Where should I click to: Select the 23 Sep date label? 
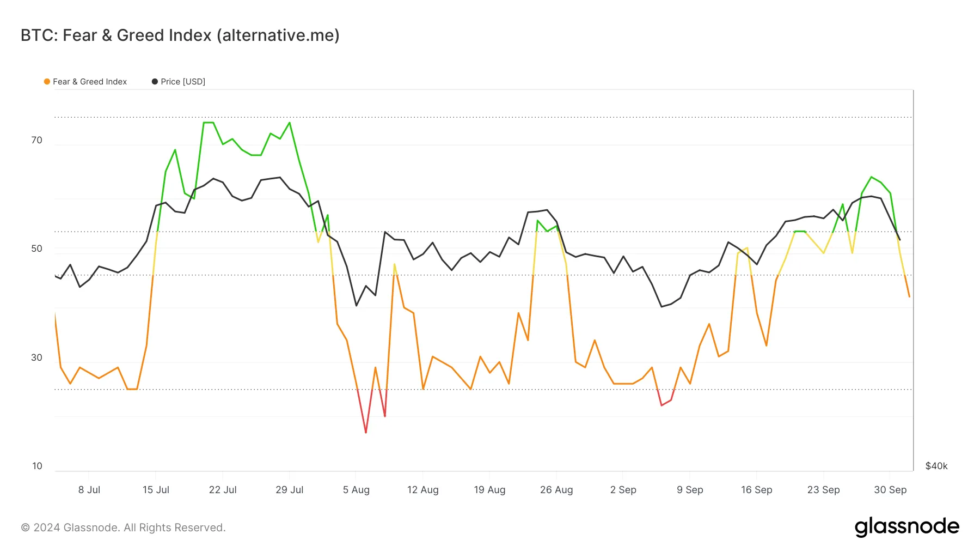[823, 490]
